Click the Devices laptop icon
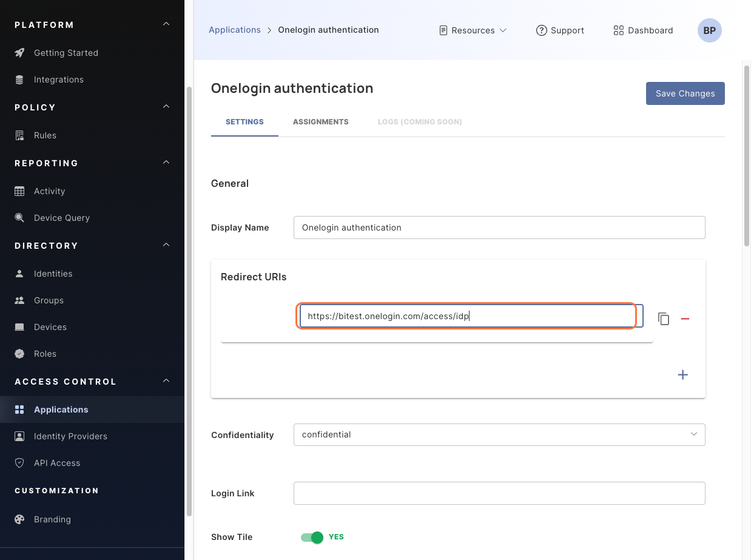This screenshot has width=751, height=560. 19,327
